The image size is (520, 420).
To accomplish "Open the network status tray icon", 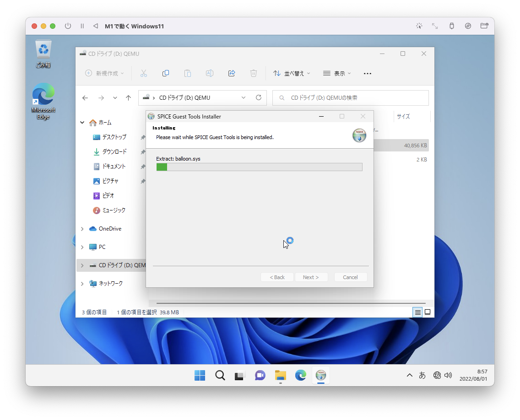I will pos(437,375).
